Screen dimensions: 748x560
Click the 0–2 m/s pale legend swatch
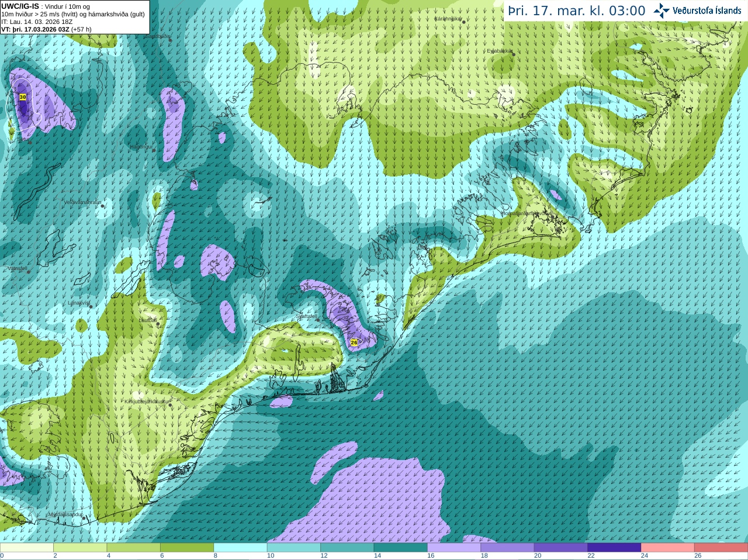pos(27,548)
